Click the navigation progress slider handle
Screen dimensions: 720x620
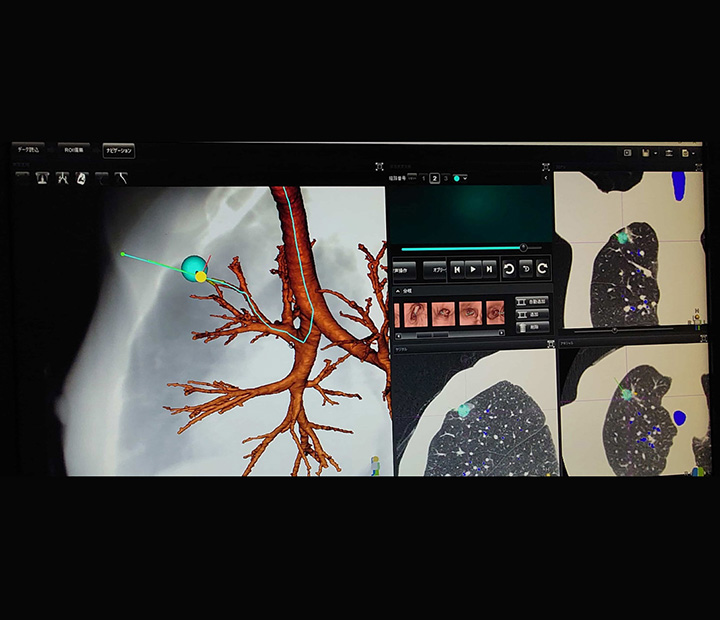coord(523,247)
